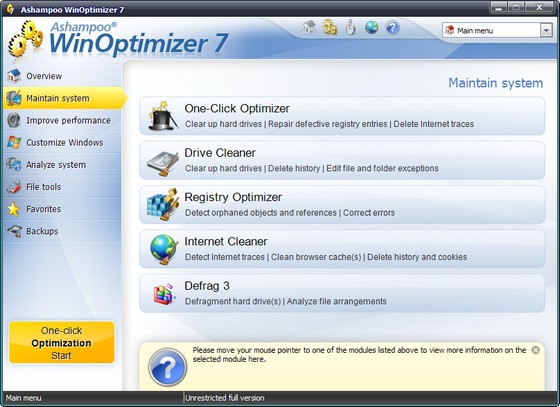This screenshot has width=560, height=407.
Task: Click "Edit file and folder exceptions" text
Action: coord(382,168)
